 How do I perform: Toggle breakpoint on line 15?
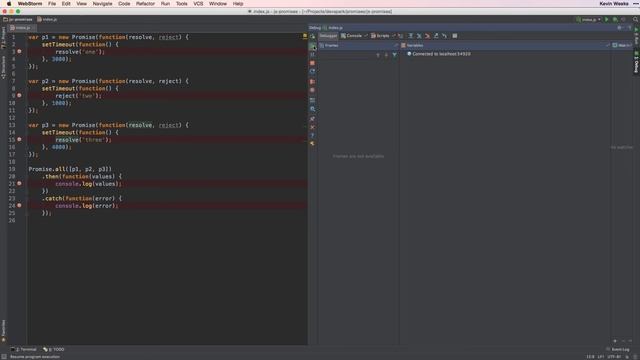[x=19, y=140]
